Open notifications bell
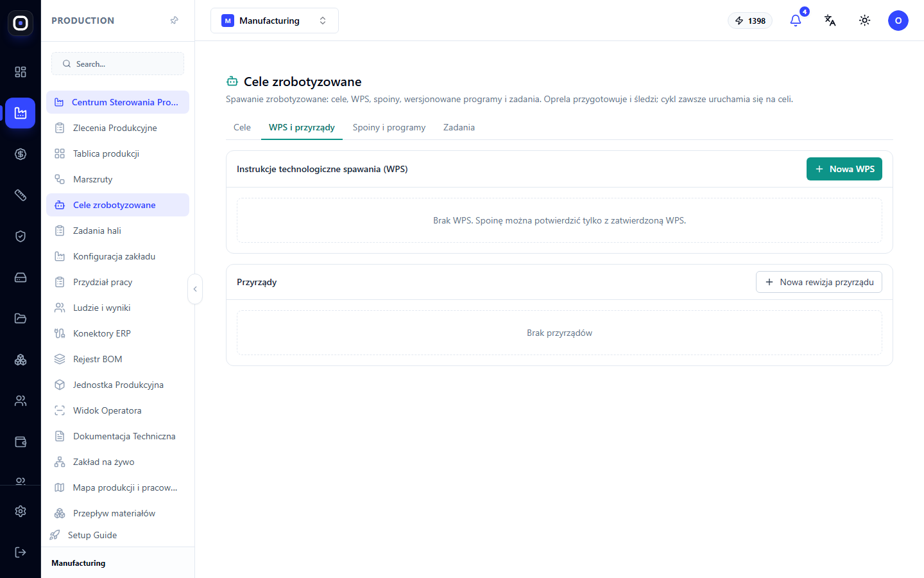 [x=796, y=21]
